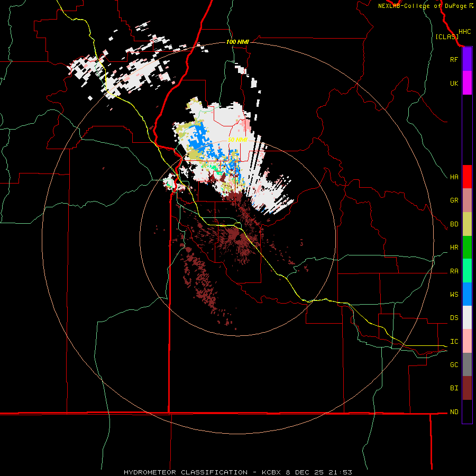Click the HR green legend swatch

pos(467,248)
